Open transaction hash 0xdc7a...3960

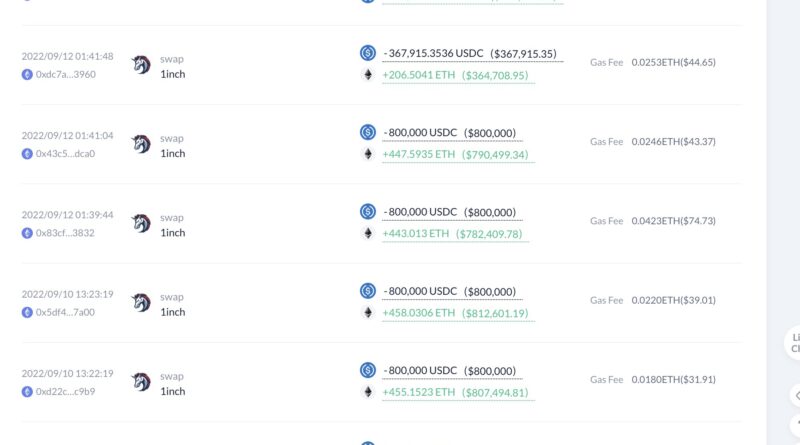click(65, 75)
